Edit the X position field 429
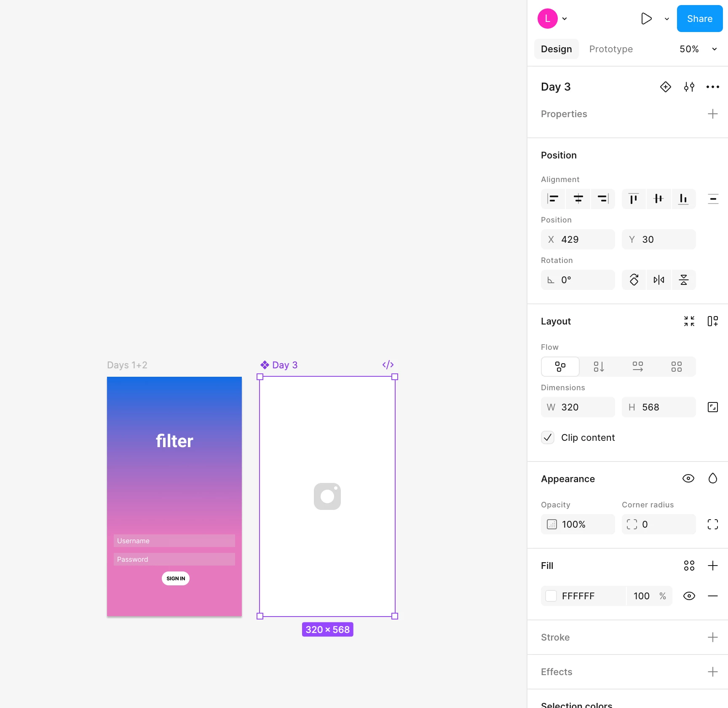Image resolution: width=728 pixels, height=708 pixels. (578, 239)
